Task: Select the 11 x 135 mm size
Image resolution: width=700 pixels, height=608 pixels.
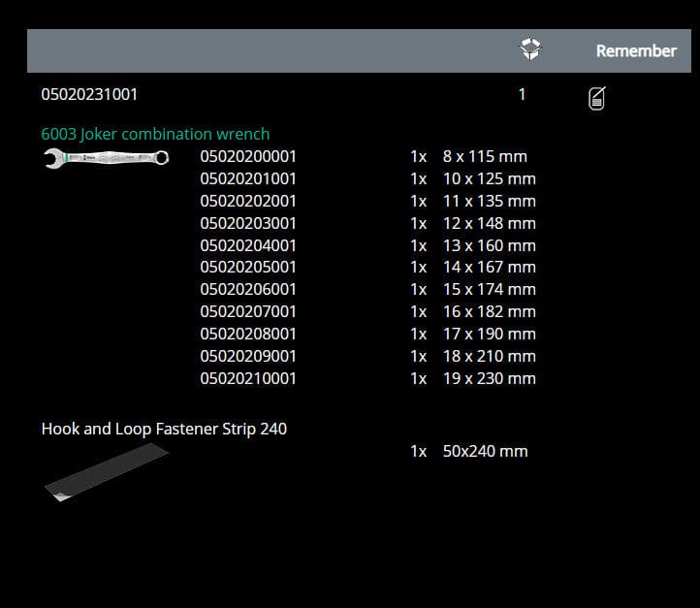Action: pyautogui.click(x=489, y=201)
